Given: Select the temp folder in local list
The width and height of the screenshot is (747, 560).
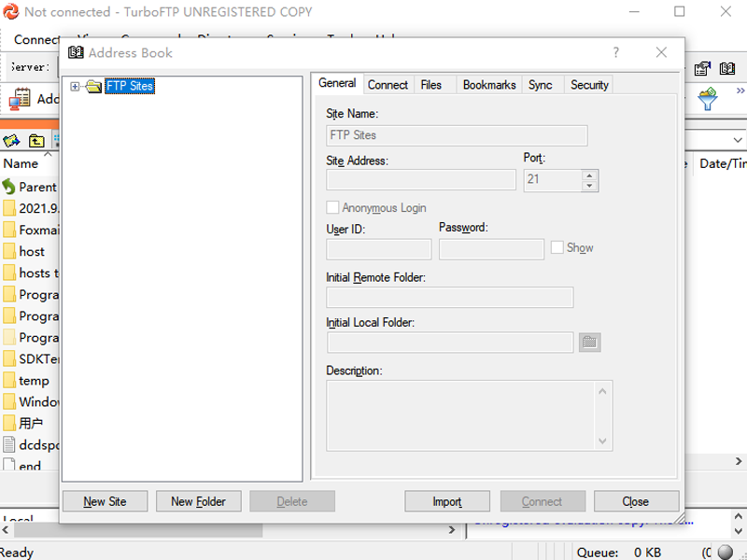Looking at the screenshot, I should pos(26,380).
